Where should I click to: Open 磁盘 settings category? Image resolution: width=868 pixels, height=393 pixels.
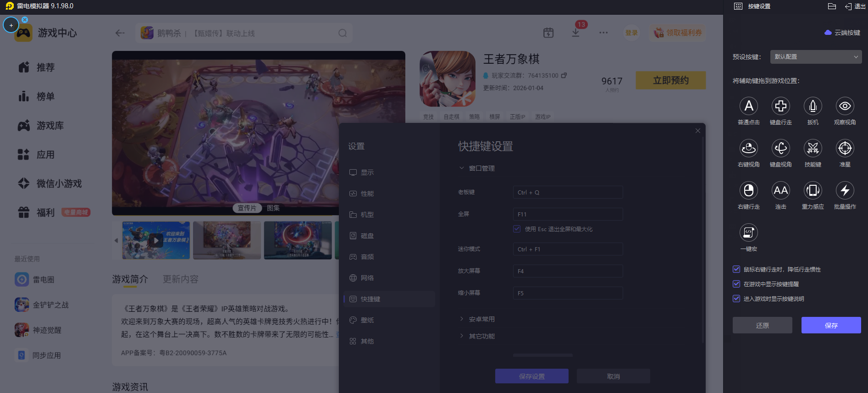coord(389,236)
